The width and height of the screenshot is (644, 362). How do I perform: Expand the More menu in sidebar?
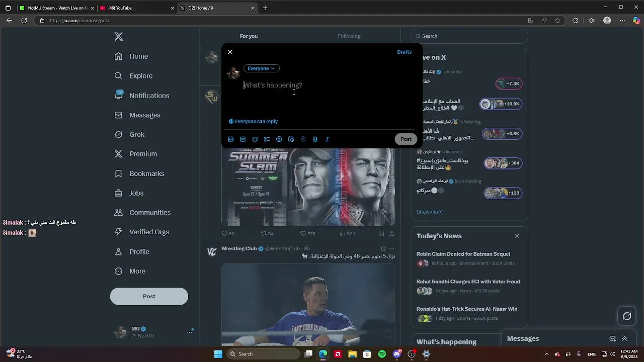(x=130, y=271)
